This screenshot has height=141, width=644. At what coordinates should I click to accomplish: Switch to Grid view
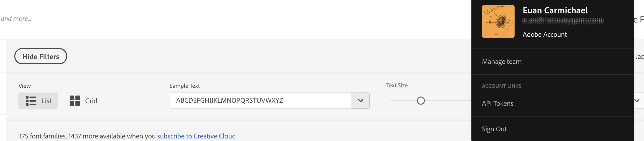pyautogui.click(x=84, y=101)
